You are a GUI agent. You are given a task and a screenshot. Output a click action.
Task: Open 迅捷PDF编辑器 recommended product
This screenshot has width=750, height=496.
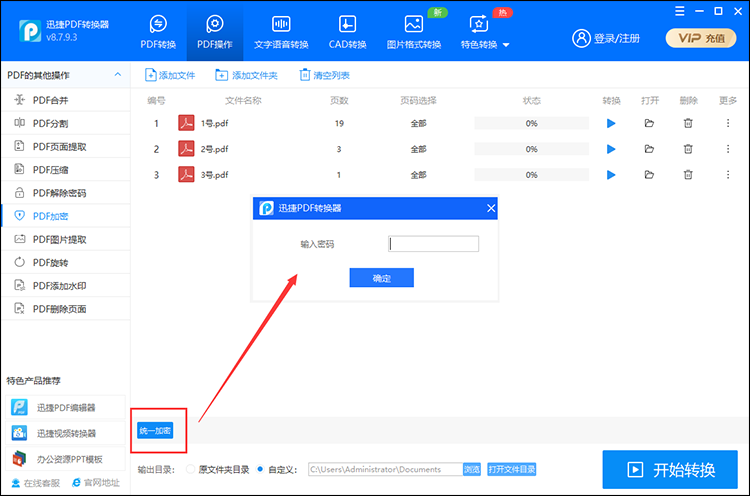(x=66, y=408)
